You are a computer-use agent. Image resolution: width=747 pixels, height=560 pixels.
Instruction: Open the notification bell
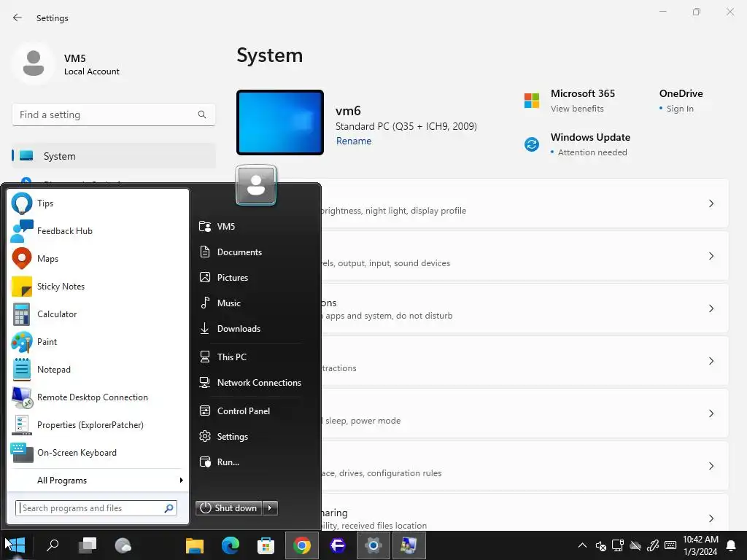[731, 545]
